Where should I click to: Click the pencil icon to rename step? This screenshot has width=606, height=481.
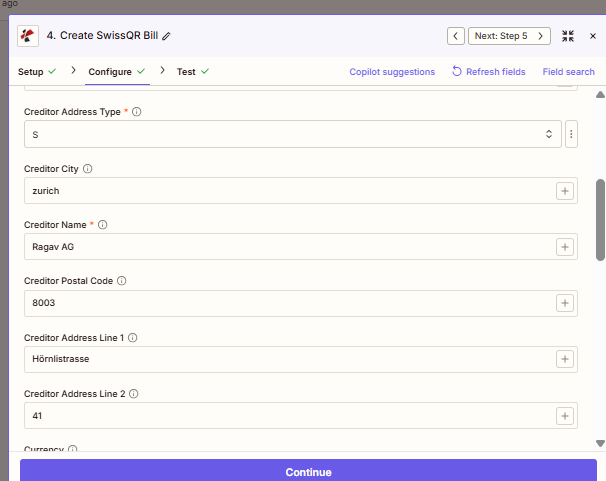coord(167,36)
